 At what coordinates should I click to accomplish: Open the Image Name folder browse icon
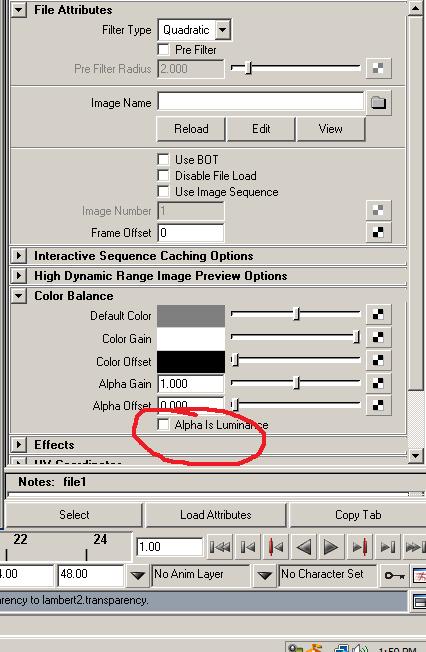(378, 102)
